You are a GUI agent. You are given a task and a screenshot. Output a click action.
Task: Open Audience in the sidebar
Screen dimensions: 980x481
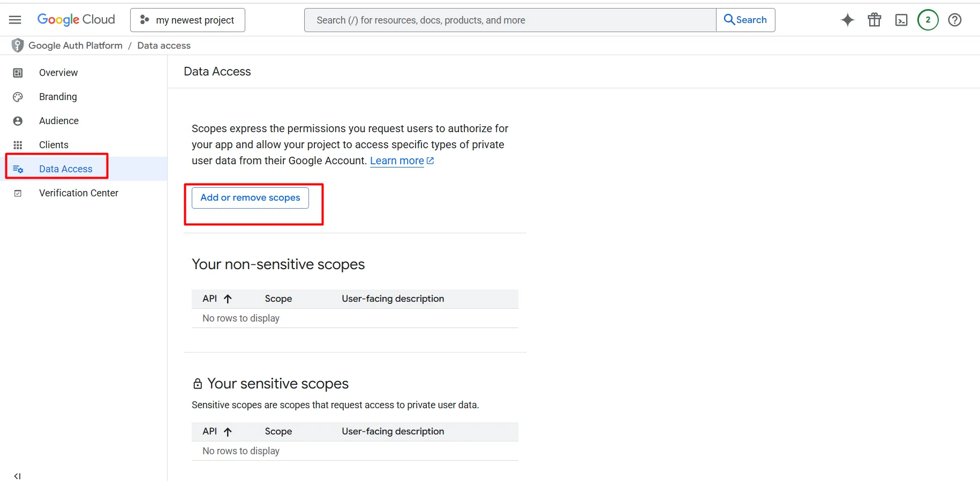tap(84, 121)
